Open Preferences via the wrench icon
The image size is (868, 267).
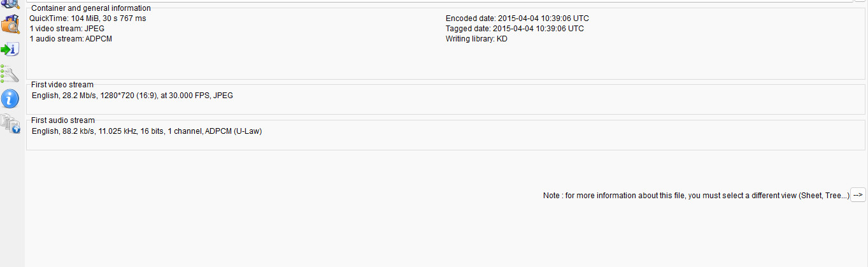pos(10,73)
